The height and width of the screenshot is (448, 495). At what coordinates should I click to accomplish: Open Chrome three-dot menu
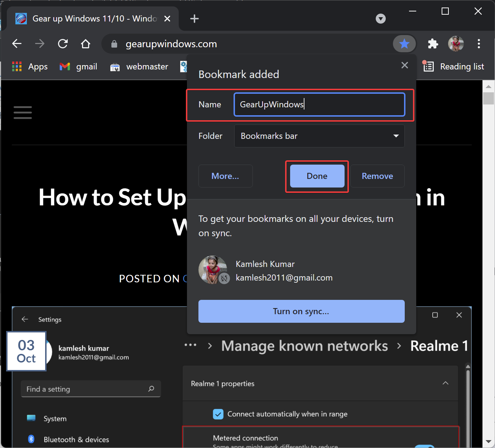pos(479,44)
